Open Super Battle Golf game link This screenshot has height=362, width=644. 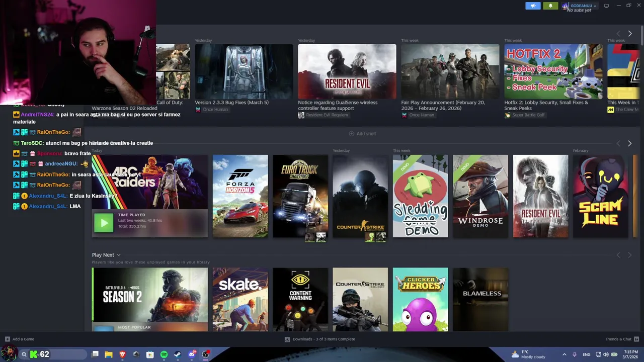(x=525, y=115)
